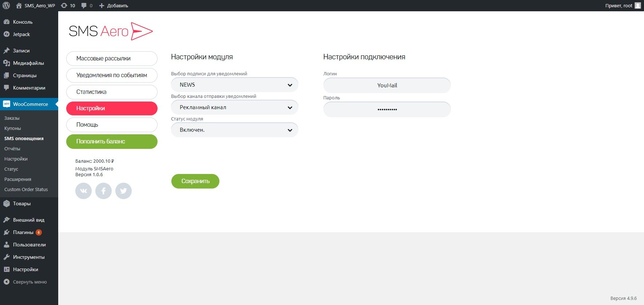Viewport: 644px width, 305px height.
Task: Open the Статистика tab
Action: click(x=112, y=92)
